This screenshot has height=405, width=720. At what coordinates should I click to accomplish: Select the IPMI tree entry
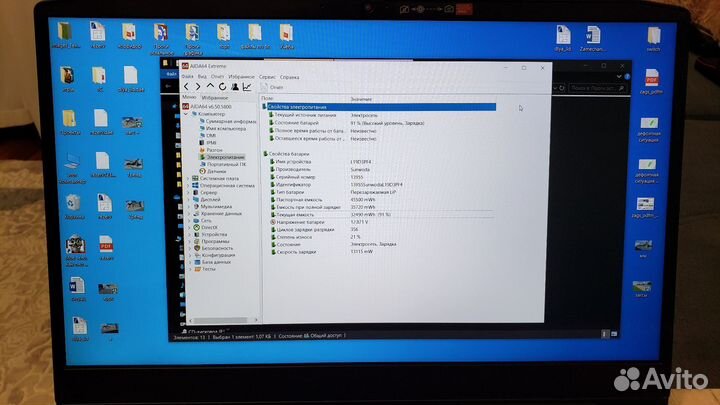click(208, 143)
